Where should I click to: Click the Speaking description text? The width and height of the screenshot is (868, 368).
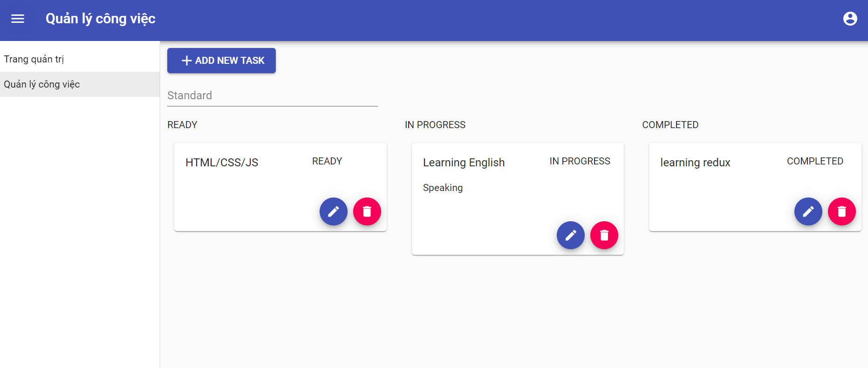[x=443, y=188]
